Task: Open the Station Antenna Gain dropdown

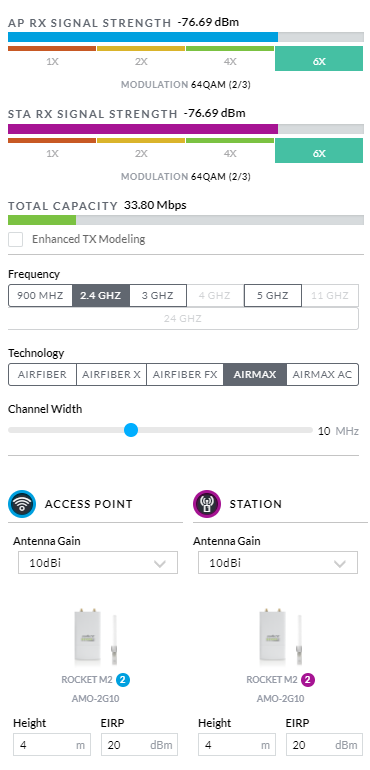Action: point(278,563)
